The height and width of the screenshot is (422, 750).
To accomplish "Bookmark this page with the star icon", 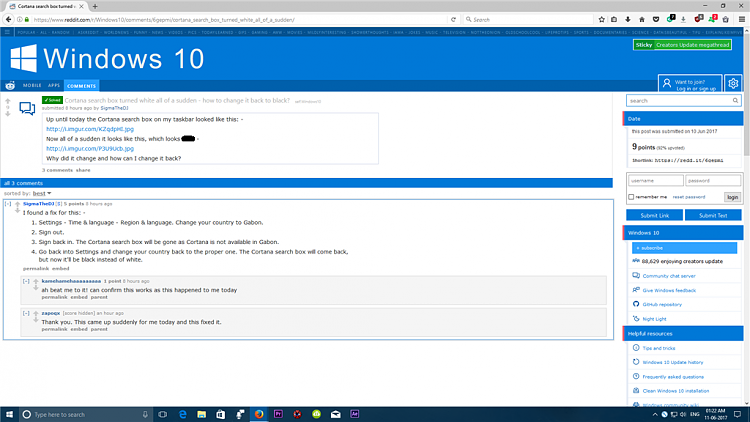I will [x=602, y=20].
